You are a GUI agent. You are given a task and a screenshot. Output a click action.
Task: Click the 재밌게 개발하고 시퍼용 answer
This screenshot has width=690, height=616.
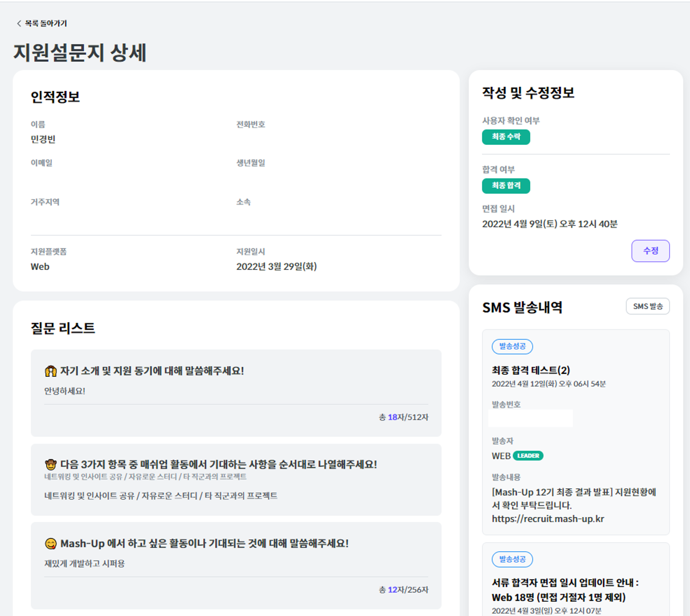coord(85,564)
